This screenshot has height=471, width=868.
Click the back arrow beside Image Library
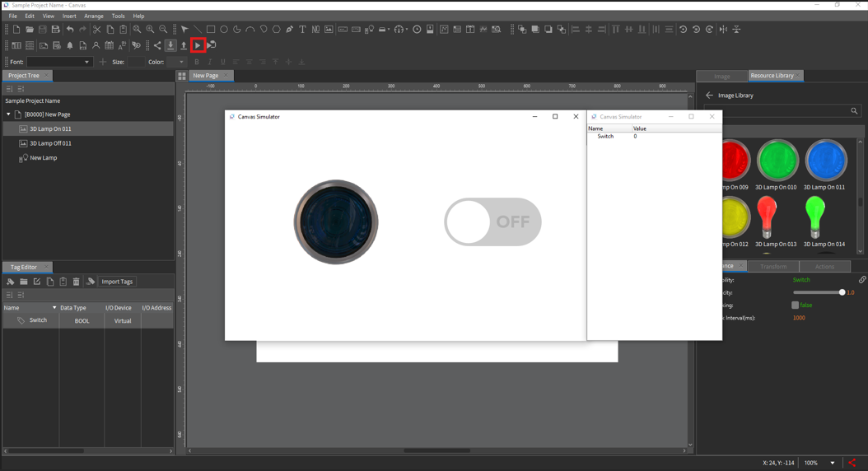coord(709,96)
